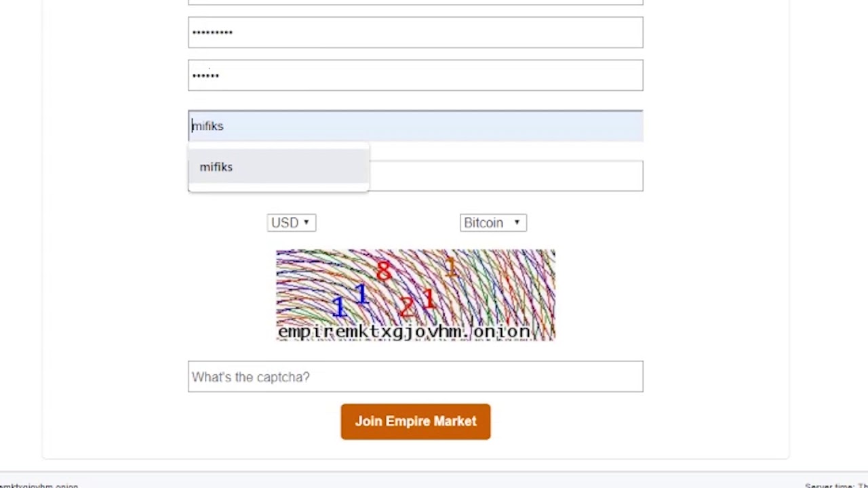Click the highlighted field containing "mifiks"
Image resolution: width=868 pixels, height=488 pixels.
434,126
